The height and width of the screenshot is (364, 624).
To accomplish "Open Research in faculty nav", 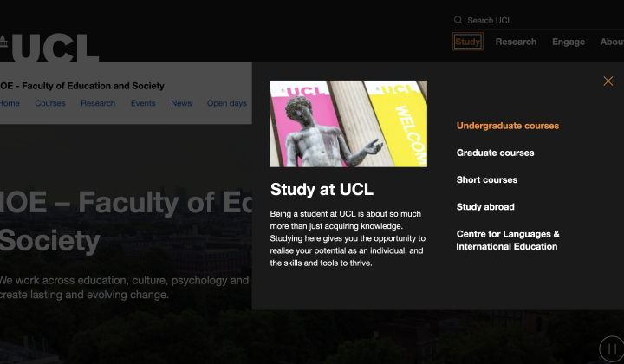I will [98, 103].
